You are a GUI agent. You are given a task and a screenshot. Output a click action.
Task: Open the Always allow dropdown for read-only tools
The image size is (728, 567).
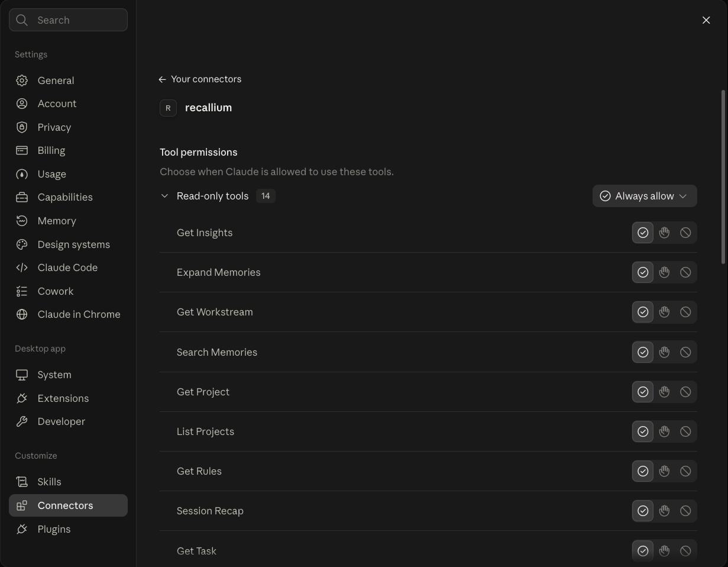pyautogui.click(x=645, y=196)
